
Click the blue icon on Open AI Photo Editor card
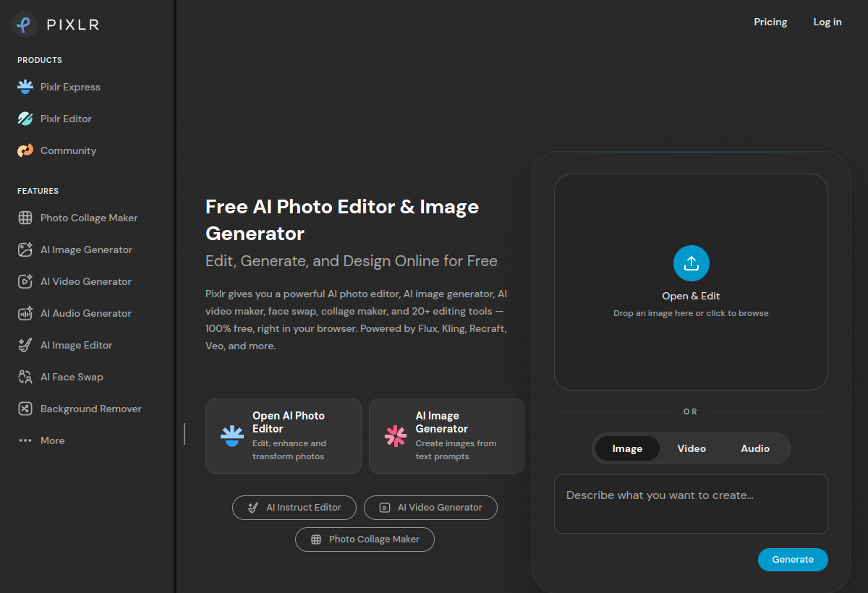click(x=232, y=435)
